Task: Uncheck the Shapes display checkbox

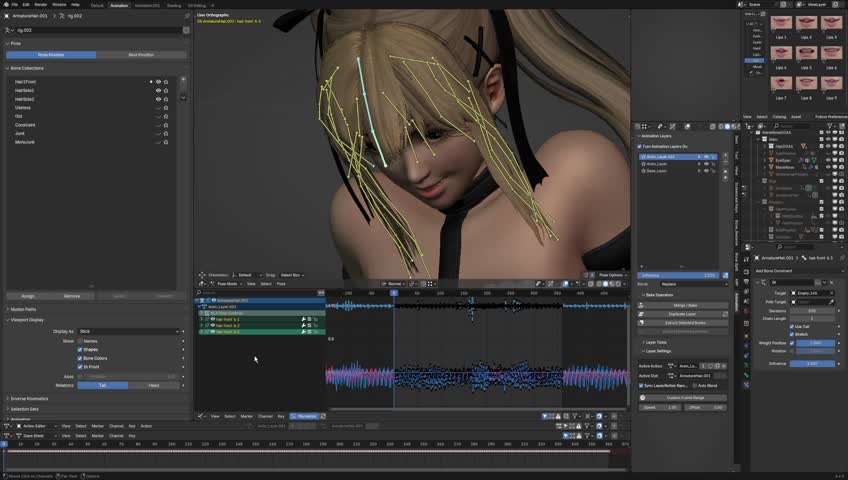Action: coord(80,350)
